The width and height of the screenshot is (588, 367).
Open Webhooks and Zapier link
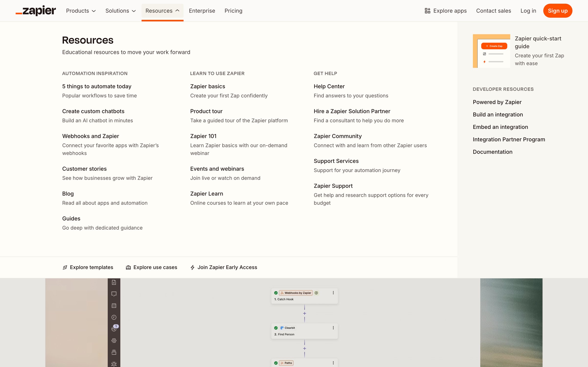(91, 136)
